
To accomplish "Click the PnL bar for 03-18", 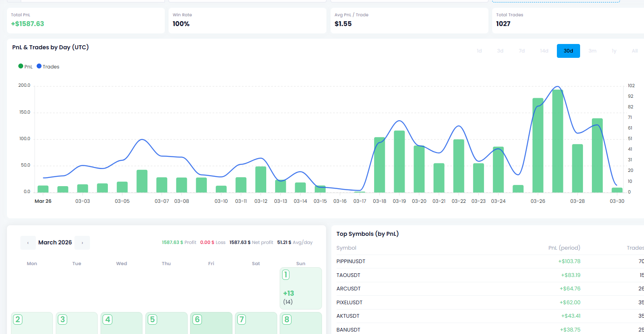I will point(379,165).
